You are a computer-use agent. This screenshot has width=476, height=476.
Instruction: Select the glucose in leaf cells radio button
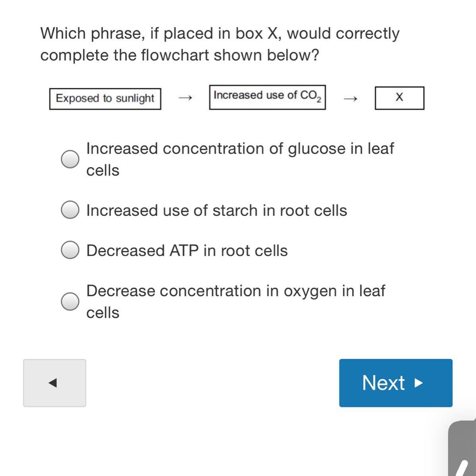click(x=70, y=159)
